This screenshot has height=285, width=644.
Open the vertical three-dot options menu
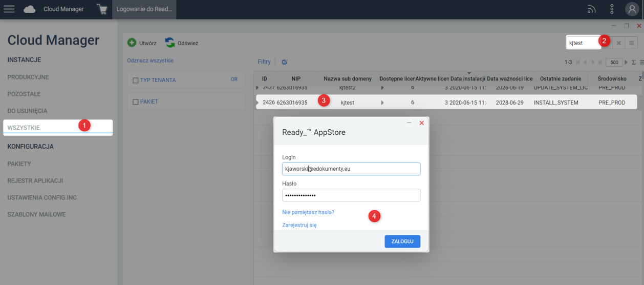coord(612,9)
